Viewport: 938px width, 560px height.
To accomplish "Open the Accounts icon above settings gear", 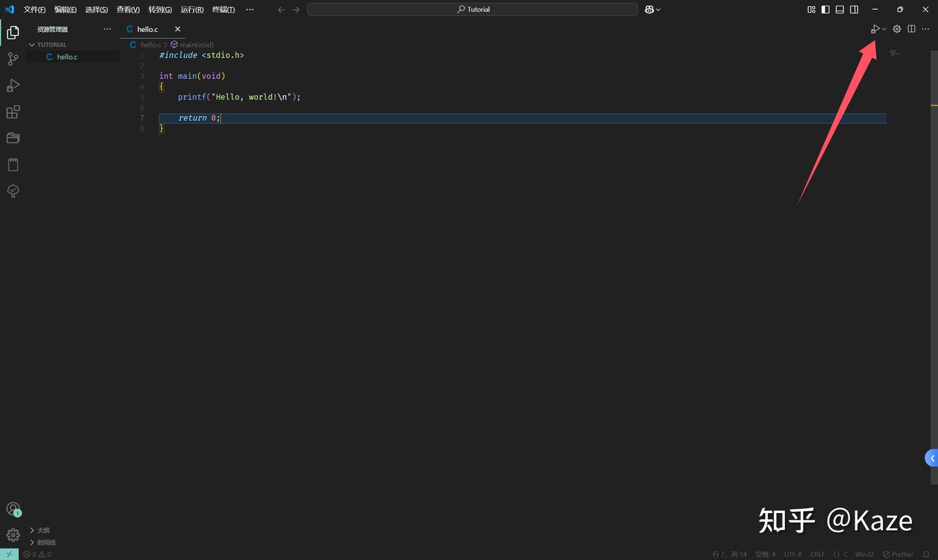I will [x=13, y=509].
